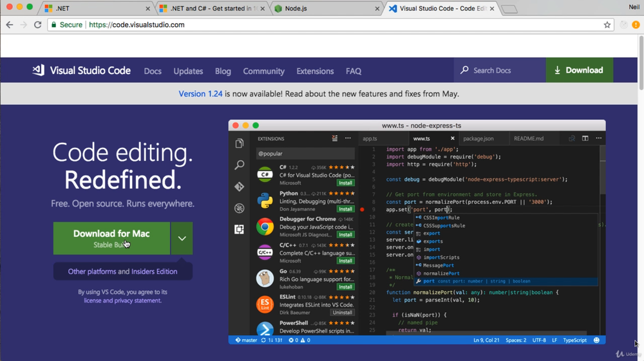This screenshot has width=644, height=361.
Task: Click the Python extension icon
Action: (265, 201)
